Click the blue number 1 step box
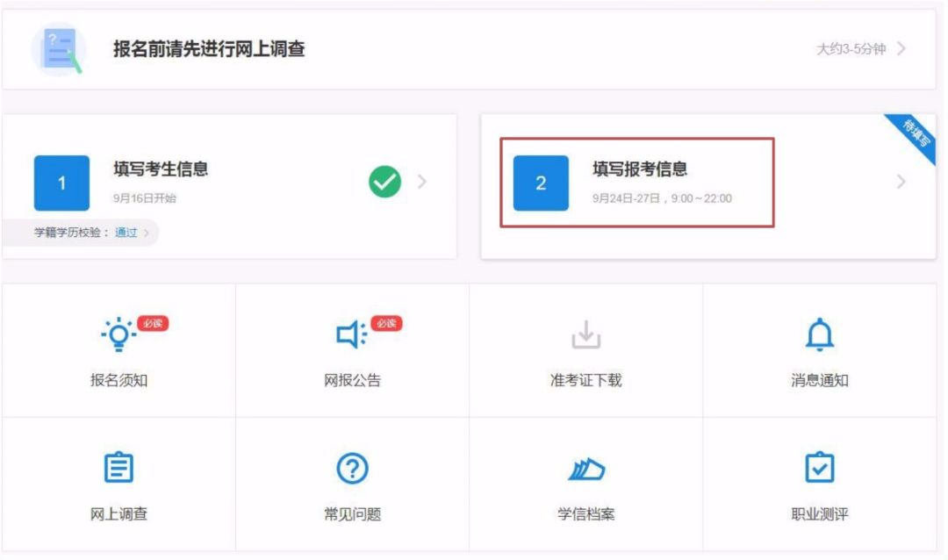The image size is (948, 560). click(61, 183)
